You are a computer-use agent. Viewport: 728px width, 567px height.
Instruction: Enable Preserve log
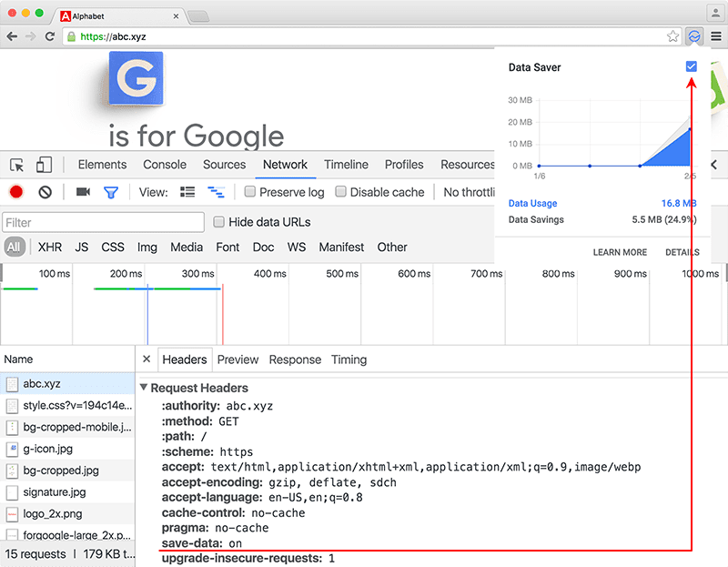click(249, 192)
